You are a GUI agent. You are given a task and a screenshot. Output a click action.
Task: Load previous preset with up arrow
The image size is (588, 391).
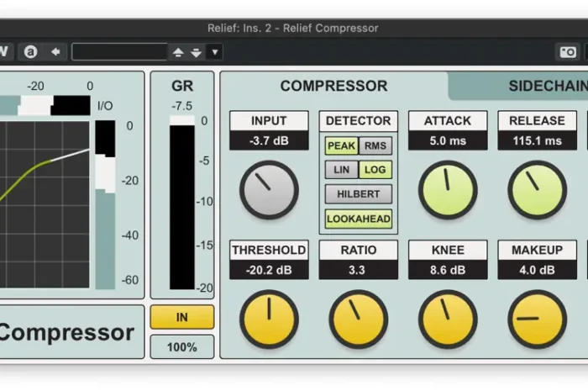tap(178, 52)
